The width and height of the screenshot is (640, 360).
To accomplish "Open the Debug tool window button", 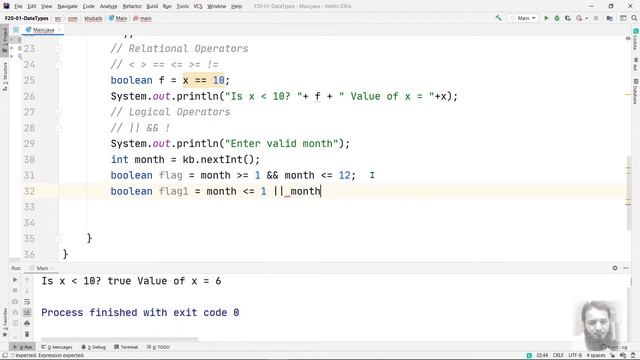I will coord(93,347).
